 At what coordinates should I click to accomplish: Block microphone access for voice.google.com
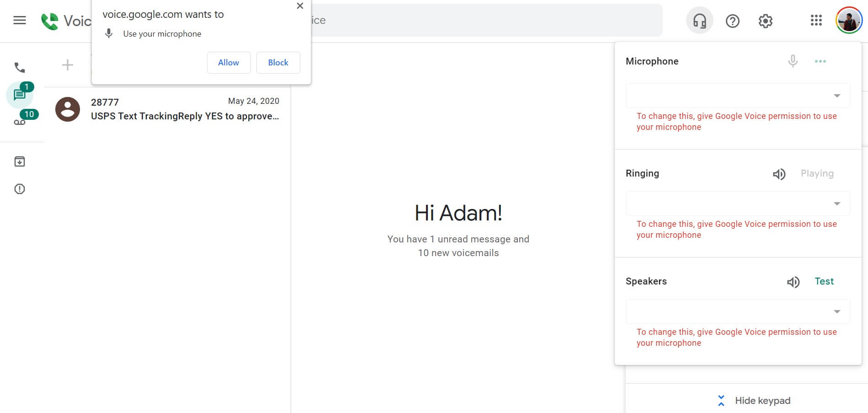click(278, 63)
